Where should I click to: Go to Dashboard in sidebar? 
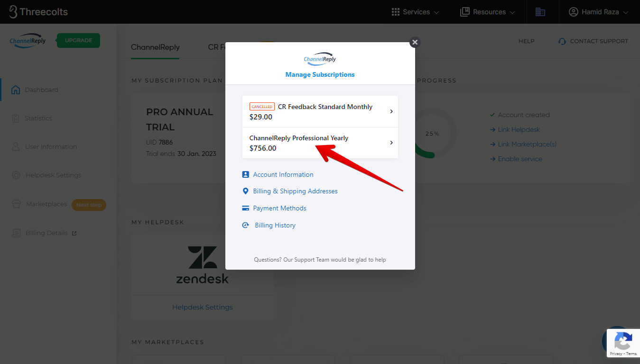click(x=41, y=90)
